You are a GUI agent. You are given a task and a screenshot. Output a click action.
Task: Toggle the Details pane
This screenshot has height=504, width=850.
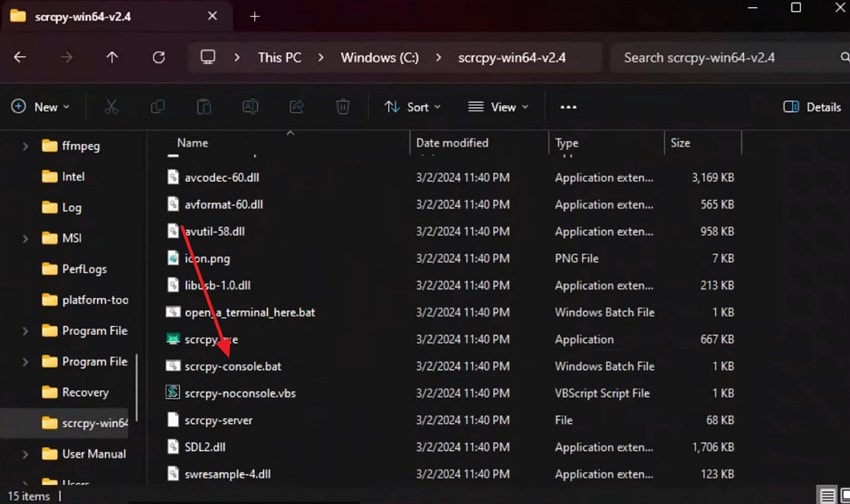[812, 107]
